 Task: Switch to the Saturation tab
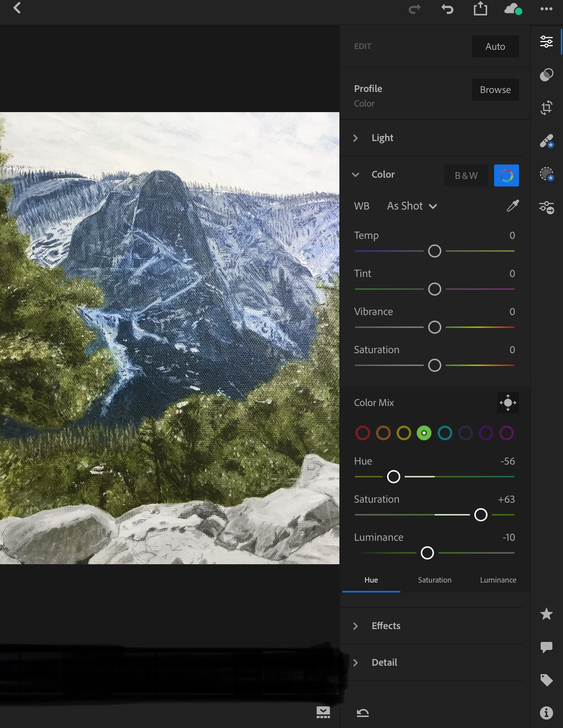point(435,580)
